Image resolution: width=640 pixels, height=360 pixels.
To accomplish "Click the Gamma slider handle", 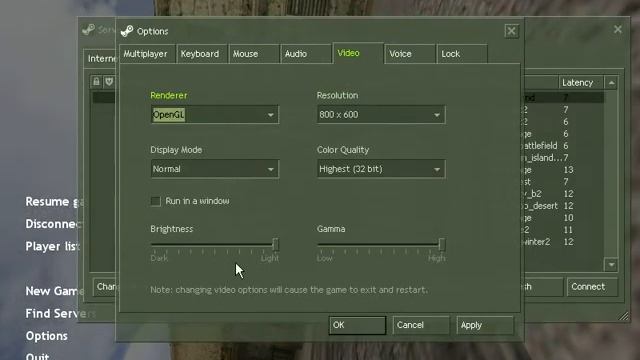I will (x=442, y=244).
